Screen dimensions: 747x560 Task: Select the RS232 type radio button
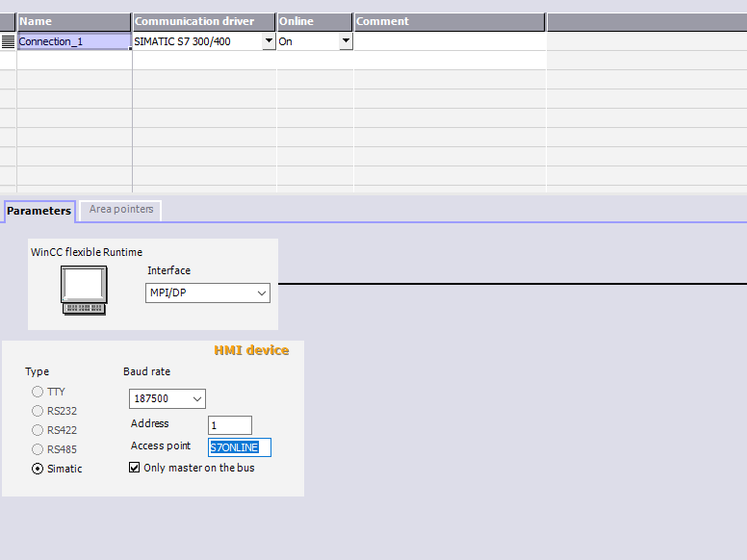pos(38,411)
